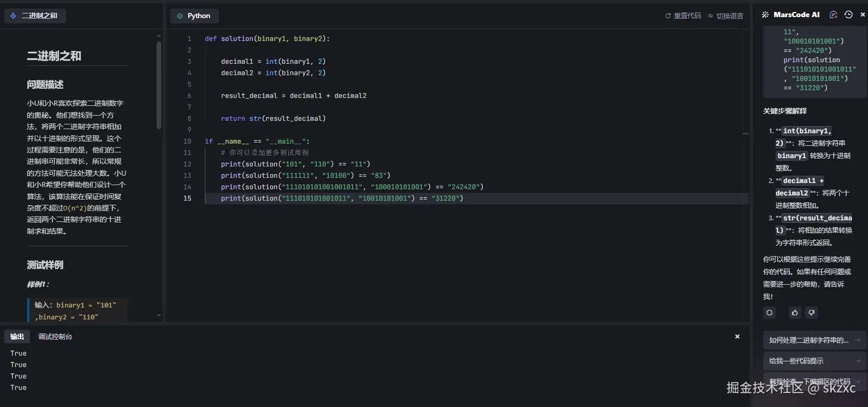Click the 'decimal1 + decimal2' explanation step
868x407 pixels.
813,193
